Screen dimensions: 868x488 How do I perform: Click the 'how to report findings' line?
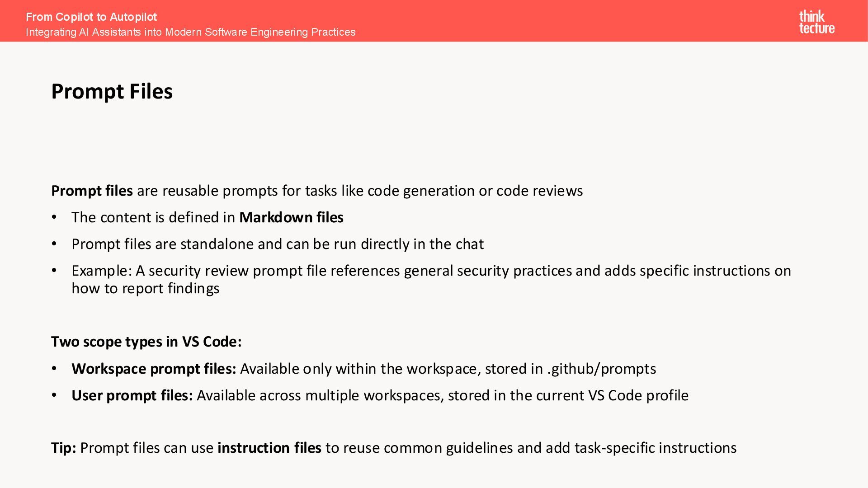point(145,288)
